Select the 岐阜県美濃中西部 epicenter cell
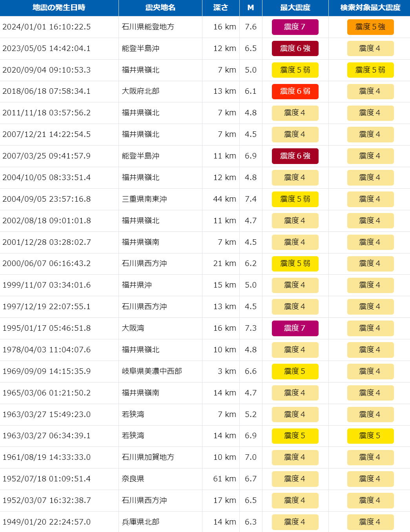Viewport: 410px width, 532px height. (152, 371)
